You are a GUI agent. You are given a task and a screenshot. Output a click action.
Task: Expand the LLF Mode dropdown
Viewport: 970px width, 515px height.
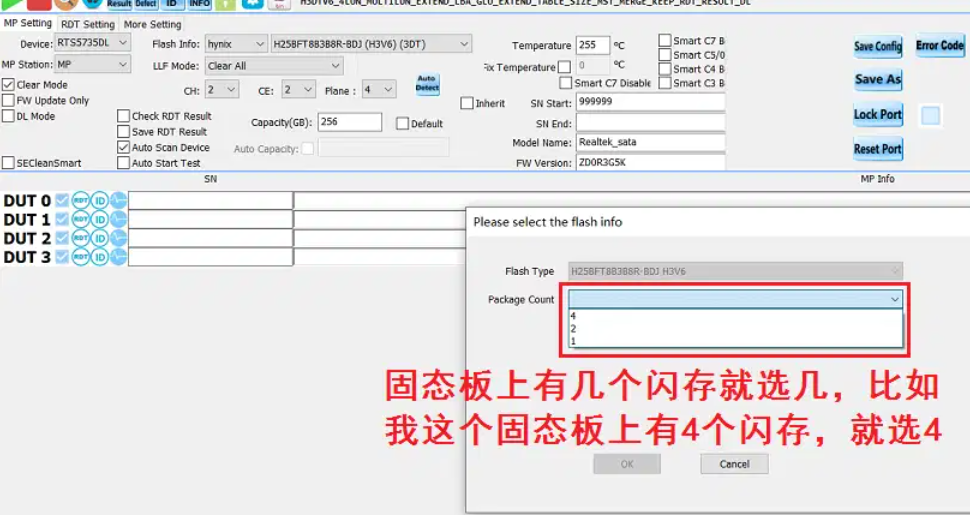(x=274, y=66)
